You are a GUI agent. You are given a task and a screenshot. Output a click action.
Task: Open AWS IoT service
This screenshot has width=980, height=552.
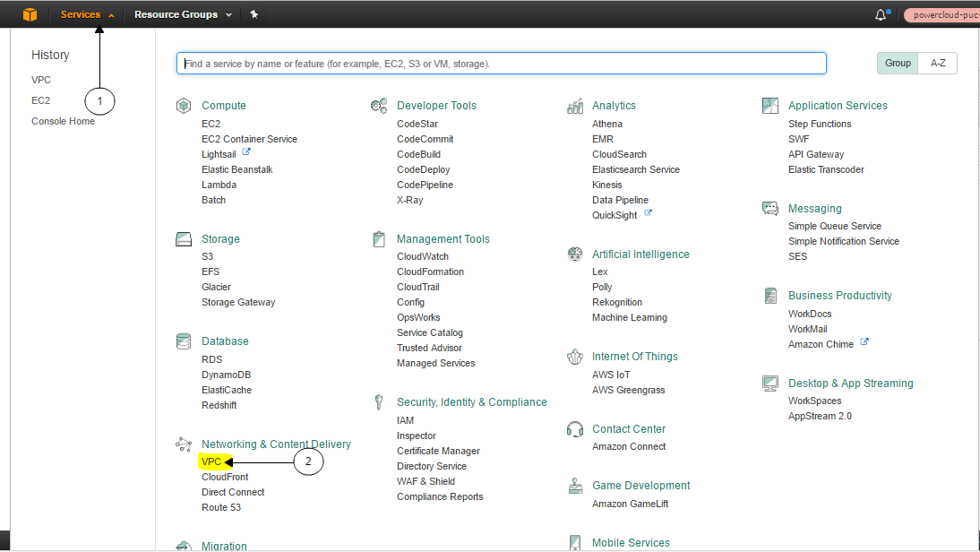611,375
